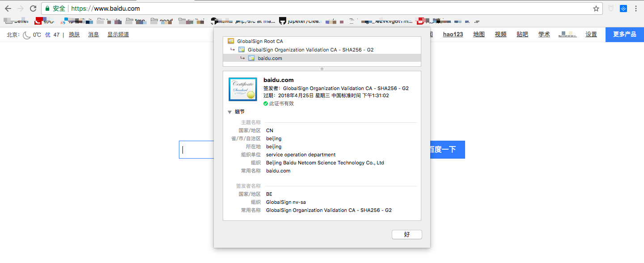Open the 贴吧 tieba link

(x=522, y=34)
